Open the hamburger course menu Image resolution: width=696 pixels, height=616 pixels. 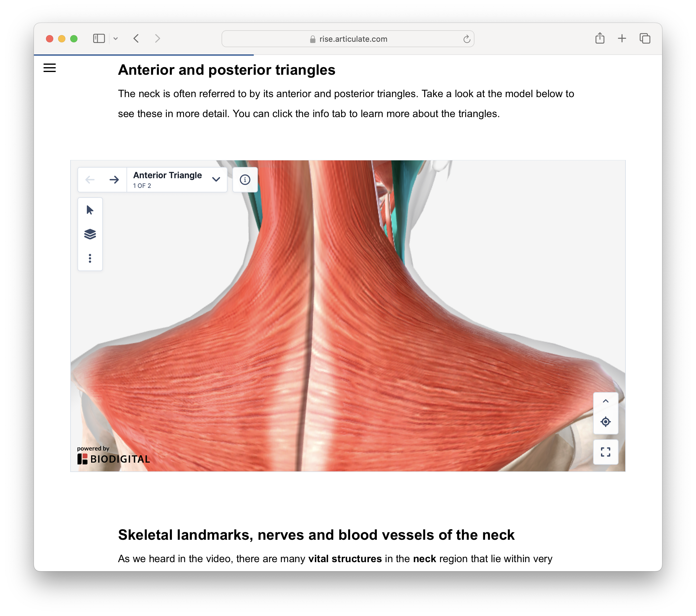tap(49, 68)
